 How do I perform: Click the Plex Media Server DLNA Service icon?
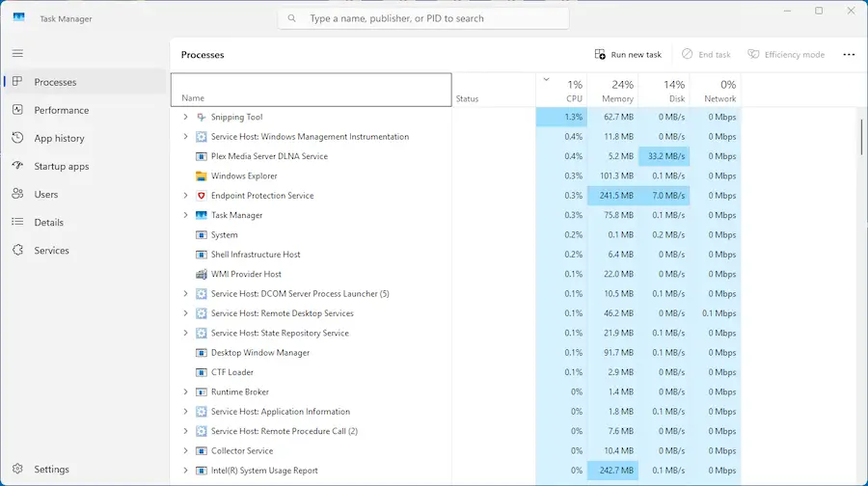(201, 156)
